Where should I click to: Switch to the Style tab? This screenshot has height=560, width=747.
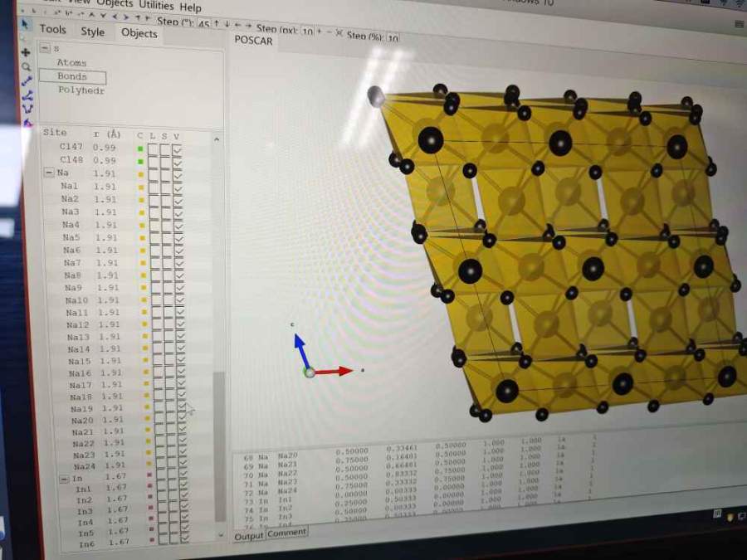click(92, 32)
